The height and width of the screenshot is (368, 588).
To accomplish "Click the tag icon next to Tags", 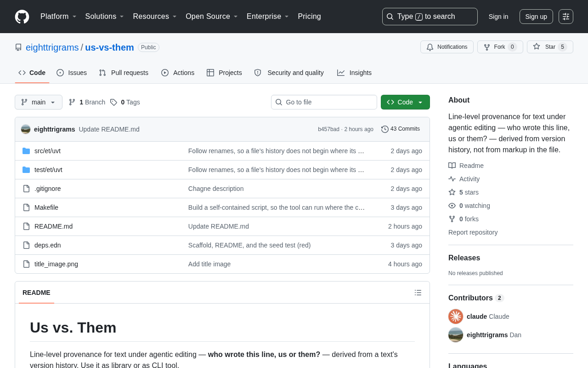I will point(113,102).
